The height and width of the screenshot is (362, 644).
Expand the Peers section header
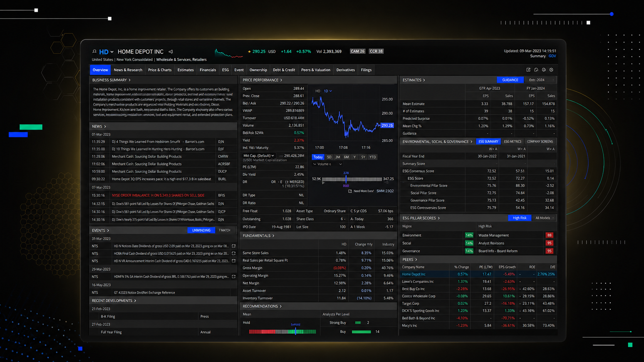pyautogui.click(x=410, y=260)
